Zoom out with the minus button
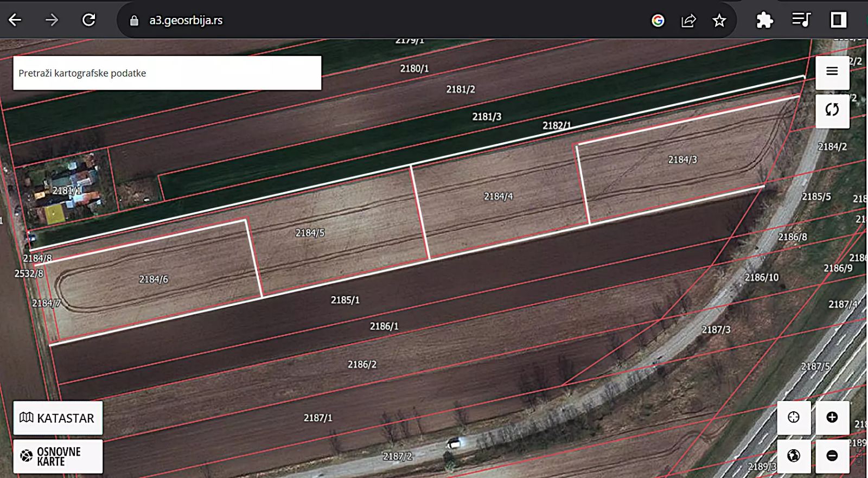 (832, 456)
